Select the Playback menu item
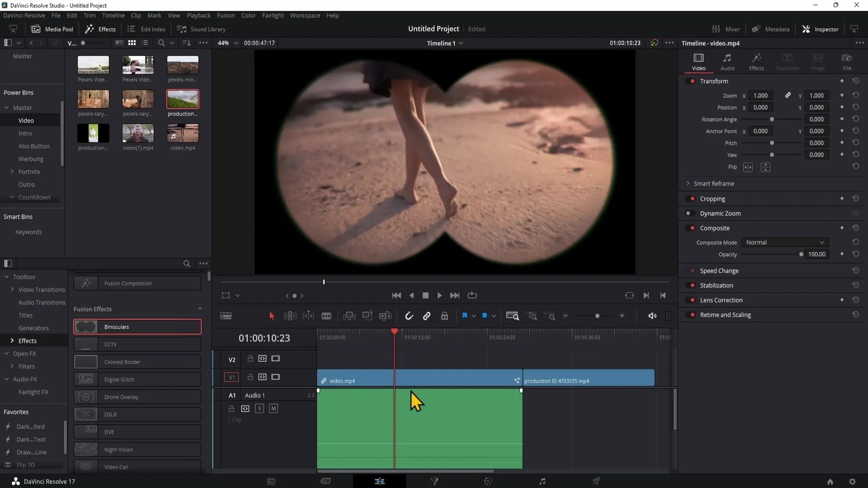Image resolution: width=868 pixels, height=488 pixels. [198, 15]
